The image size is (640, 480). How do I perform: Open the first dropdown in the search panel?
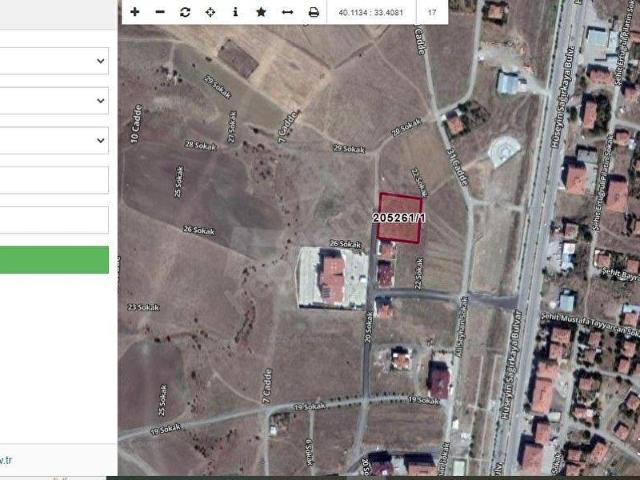coord(54,61)
